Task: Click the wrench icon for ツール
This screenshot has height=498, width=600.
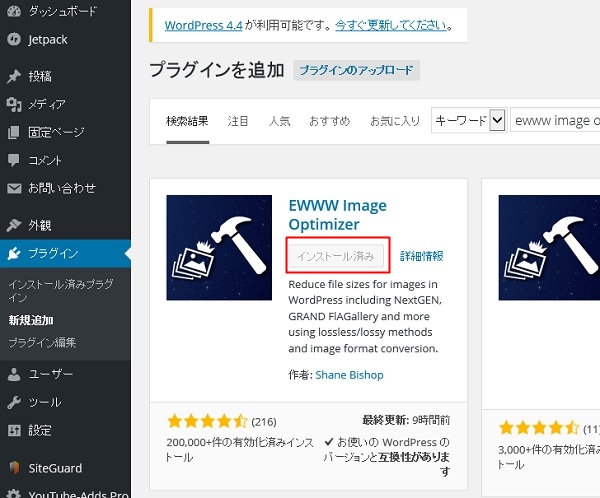Action: coord(14,402)
